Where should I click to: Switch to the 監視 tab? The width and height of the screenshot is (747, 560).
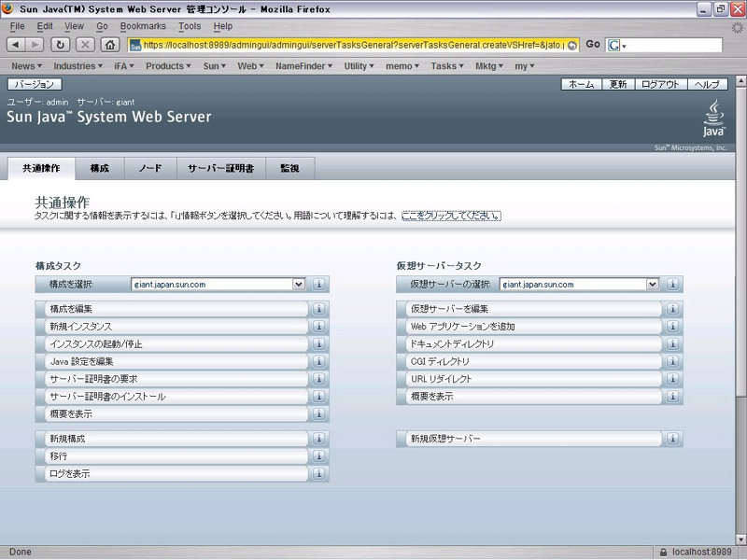(x=289, y=169)
